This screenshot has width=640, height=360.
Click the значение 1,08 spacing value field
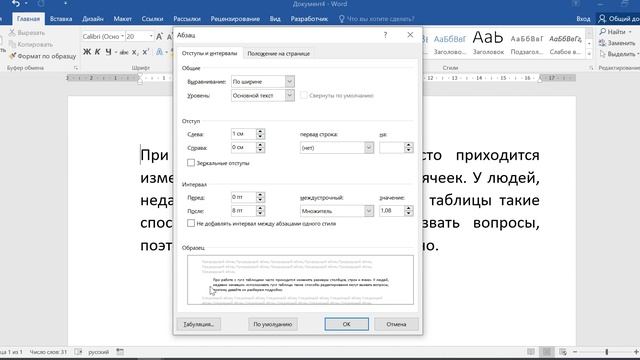point(391,211)
